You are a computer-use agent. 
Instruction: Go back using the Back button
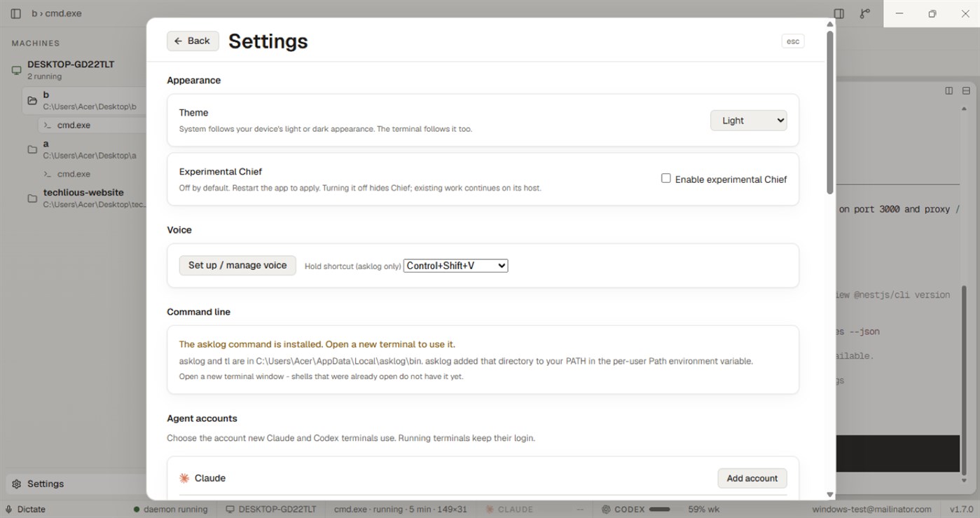coord(193,41)
